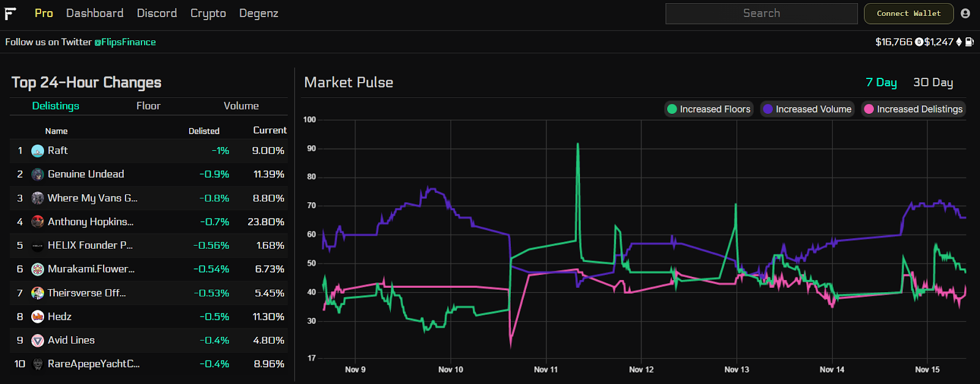Viewport: 980px width, 384px height.
Task: Click the Genuine Undead collection avatar
Action: pos(37,175)
